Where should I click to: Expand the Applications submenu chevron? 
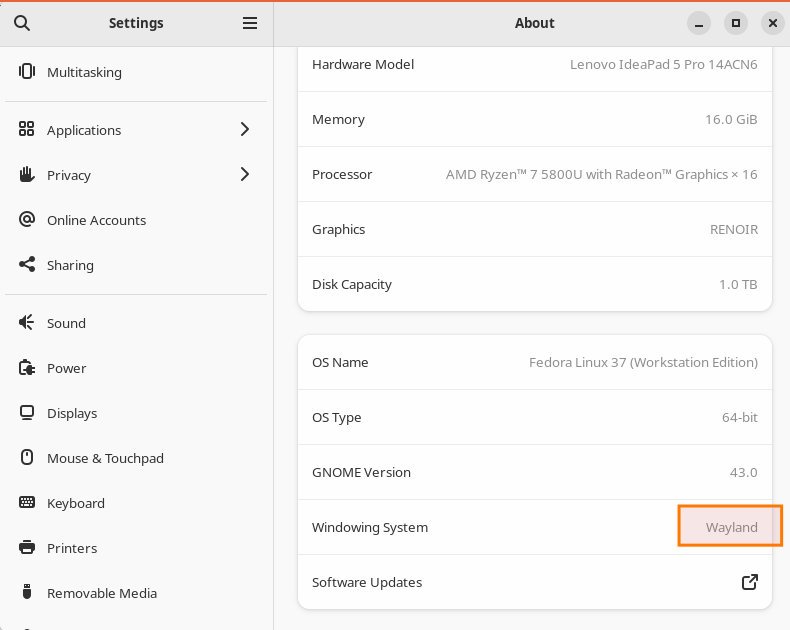click(245, 130)
